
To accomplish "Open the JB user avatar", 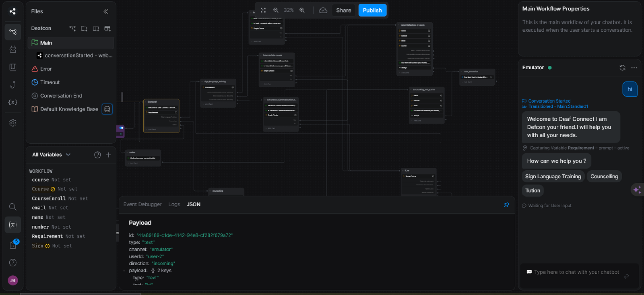I will point(13,280).
